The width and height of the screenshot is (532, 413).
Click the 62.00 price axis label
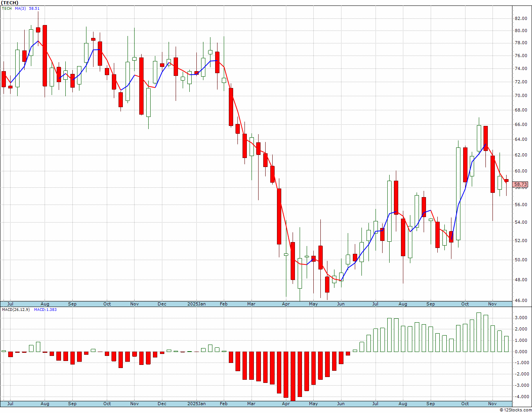tap(520, 155)
